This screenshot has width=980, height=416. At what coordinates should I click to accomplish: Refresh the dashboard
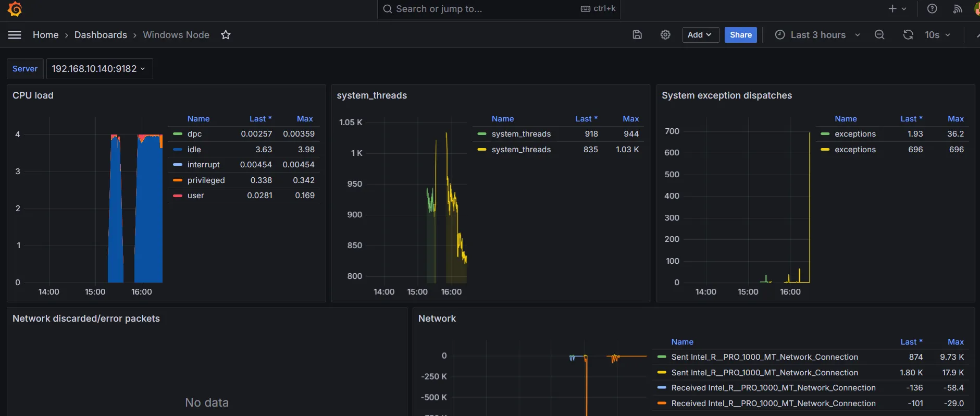coord(908,35)
